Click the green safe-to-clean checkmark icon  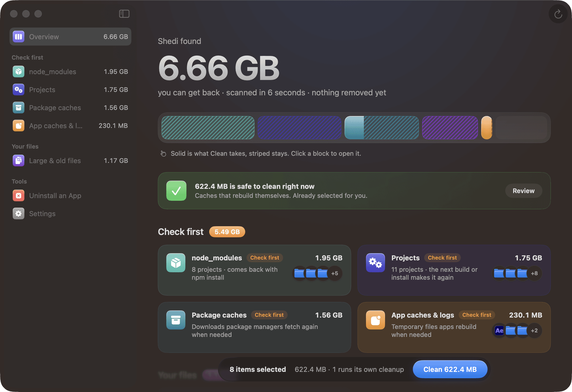tap(176, 191)
